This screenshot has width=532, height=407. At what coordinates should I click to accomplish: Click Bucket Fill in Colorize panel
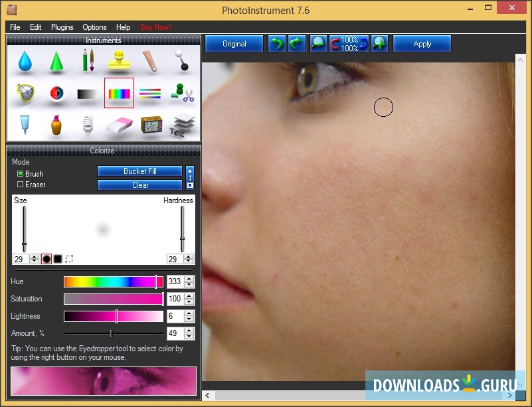(x=139, y=171)
